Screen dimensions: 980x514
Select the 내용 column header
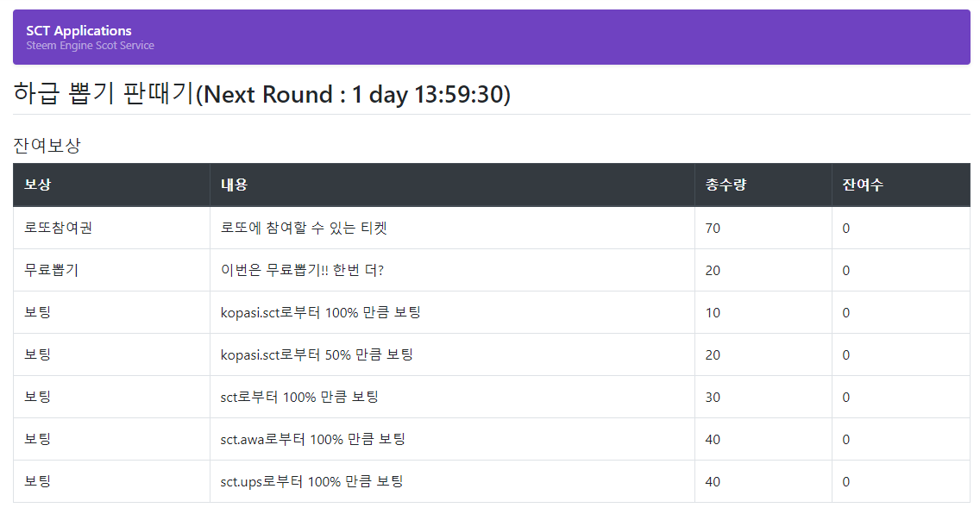[234, 185]
